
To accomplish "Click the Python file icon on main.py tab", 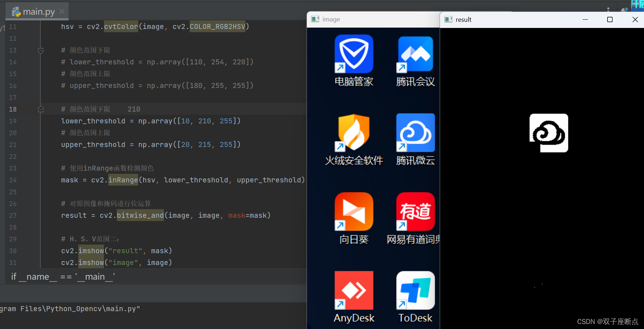I will click(x=16, y=12).
